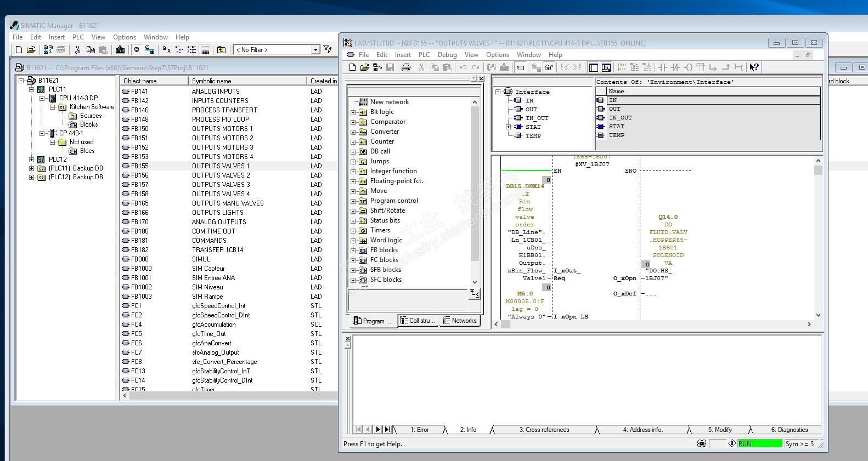Click Cut scissors icon in SIMATIC Manager
The height and width of the screenshot is (461, 868).
[x=77, y=50]
